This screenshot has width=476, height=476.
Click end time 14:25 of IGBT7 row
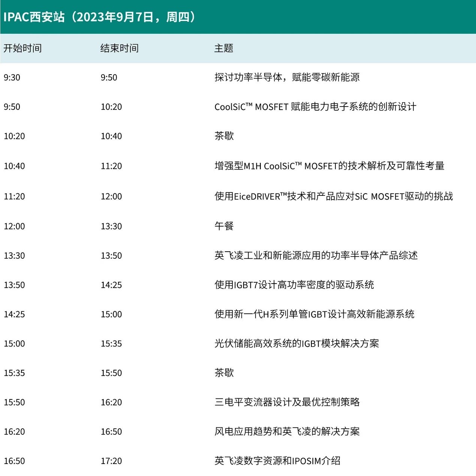[111, 285]
